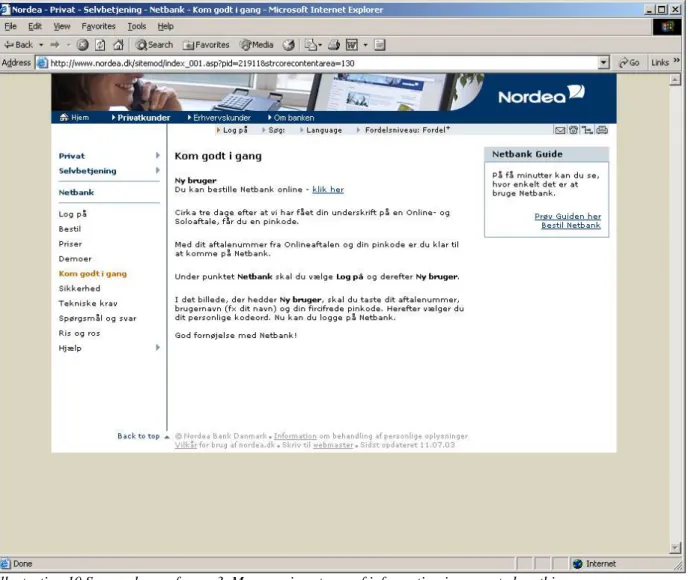Click the 'Log på' link in top bar
This screenshot has height=580, width=688.
(235, 130)
